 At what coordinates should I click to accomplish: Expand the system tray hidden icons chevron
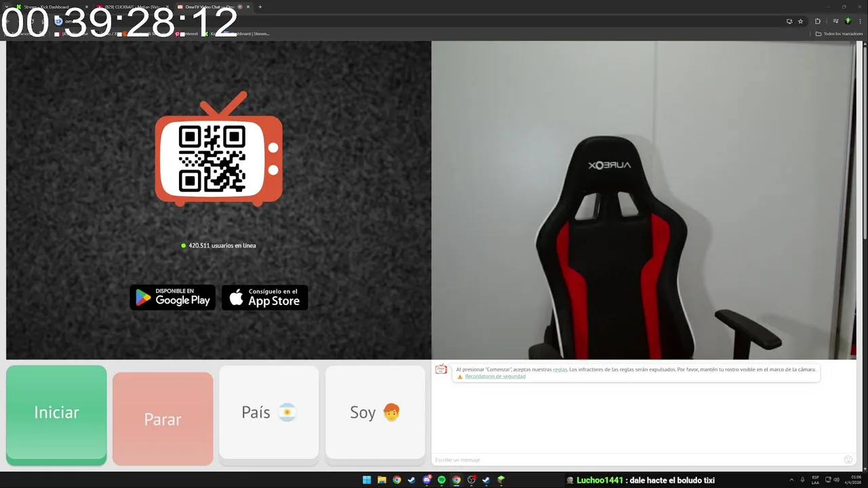791,480
